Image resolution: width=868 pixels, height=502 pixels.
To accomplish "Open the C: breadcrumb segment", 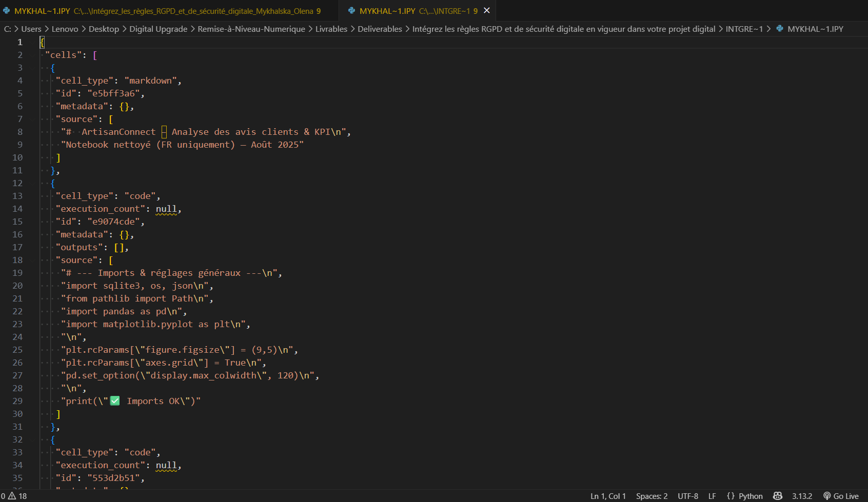I will (7, 29).
